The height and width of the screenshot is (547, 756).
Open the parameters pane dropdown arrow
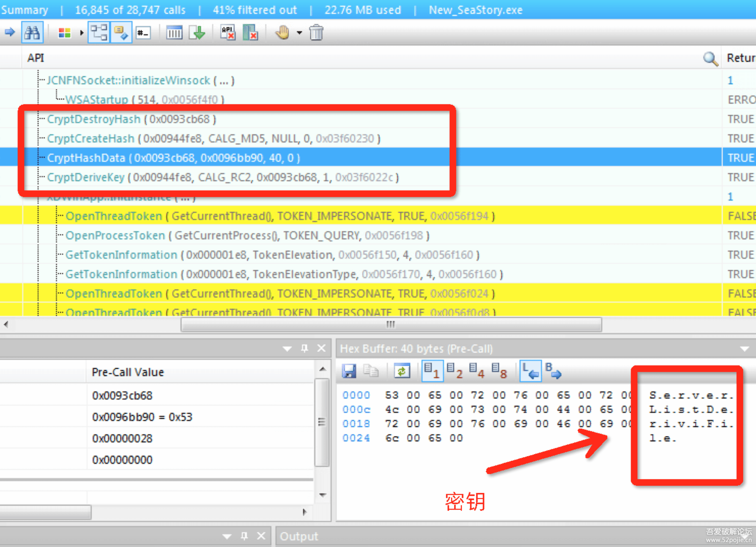point(287,348)
